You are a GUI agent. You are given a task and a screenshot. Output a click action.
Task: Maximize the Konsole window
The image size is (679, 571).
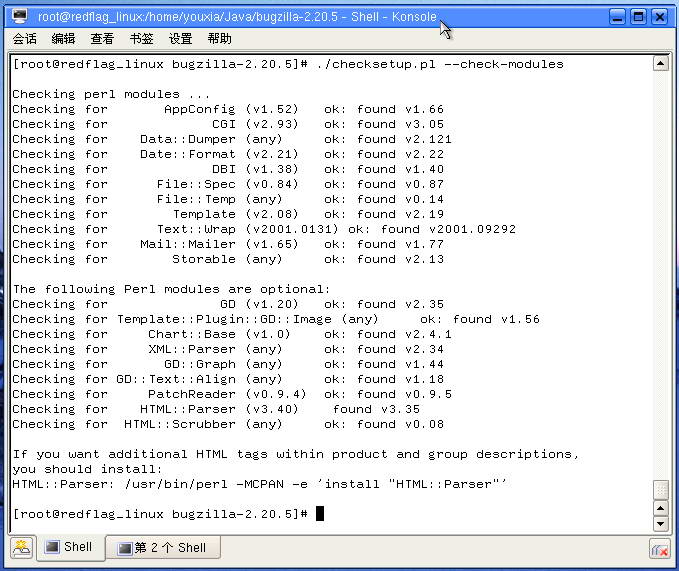[638, 17]
